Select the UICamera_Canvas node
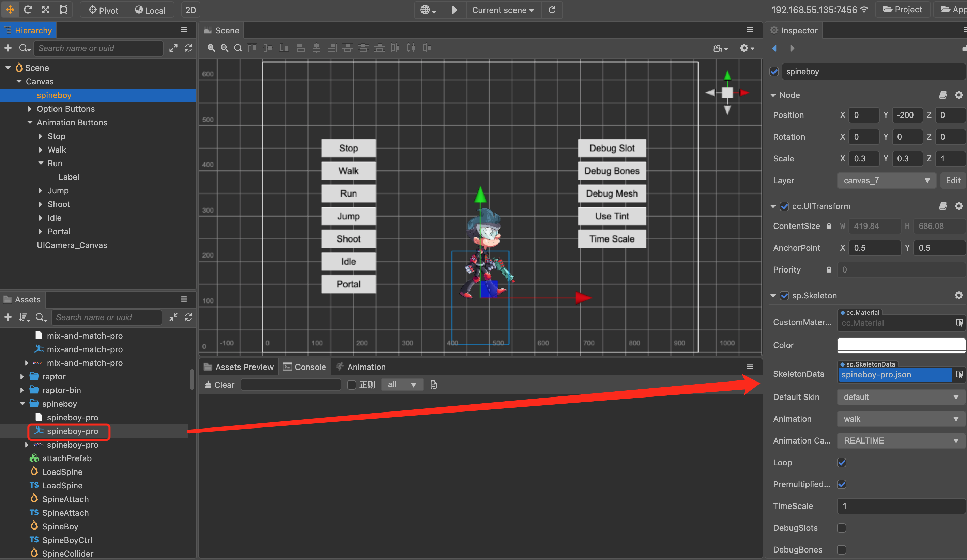 point(72,245)
